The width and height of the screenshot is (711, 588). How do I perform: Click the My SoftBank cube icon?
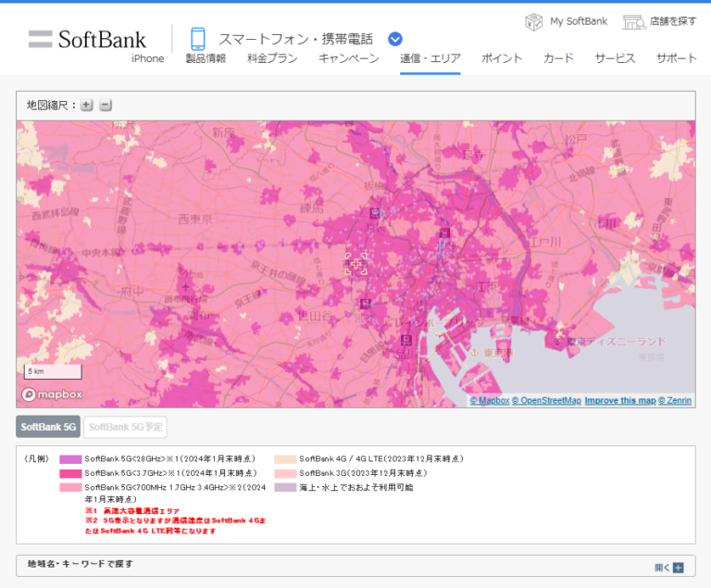click(x=533, y=21)
